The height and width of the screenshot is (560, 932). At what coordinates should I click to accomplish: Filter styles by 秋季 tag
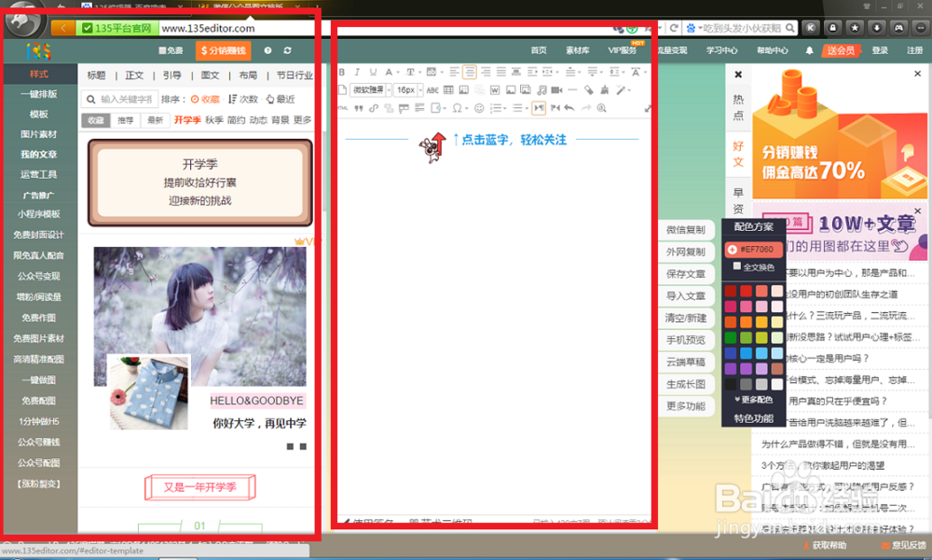click(x=214, y=120)
